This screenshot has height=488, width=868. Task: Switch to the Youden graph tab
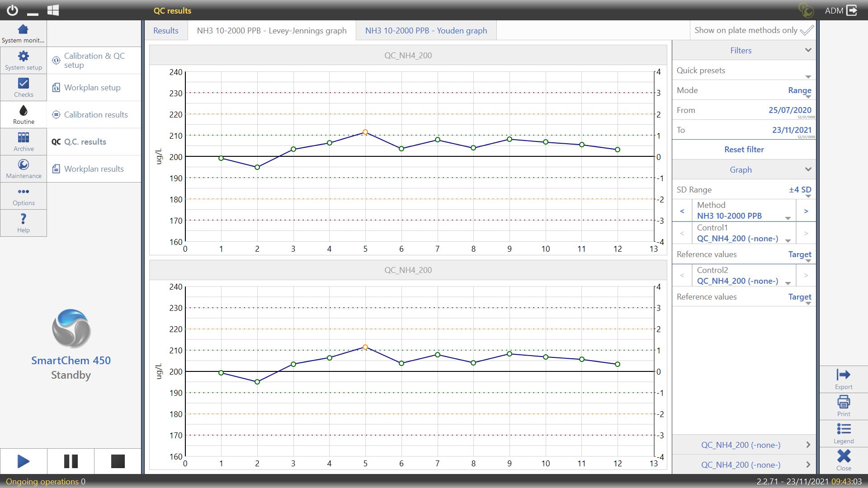(426, 31)
